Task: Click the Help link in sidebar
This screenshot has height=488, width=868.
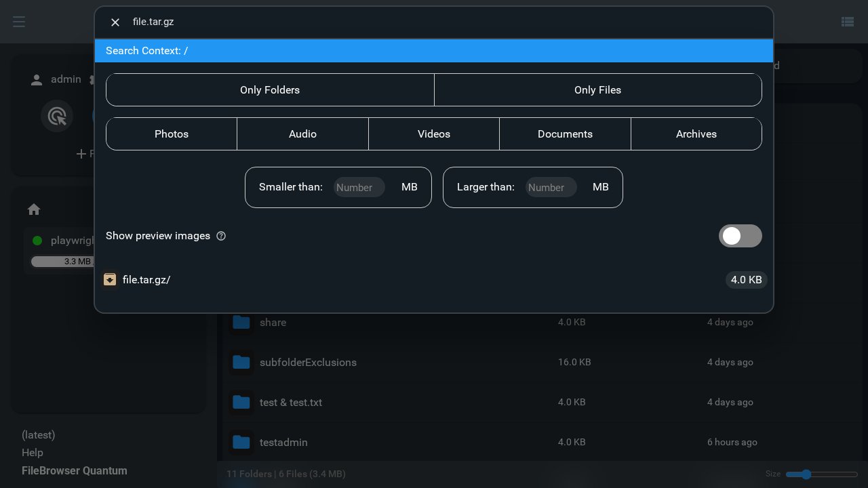Action: pyautogui.click(x=32, y=453)
